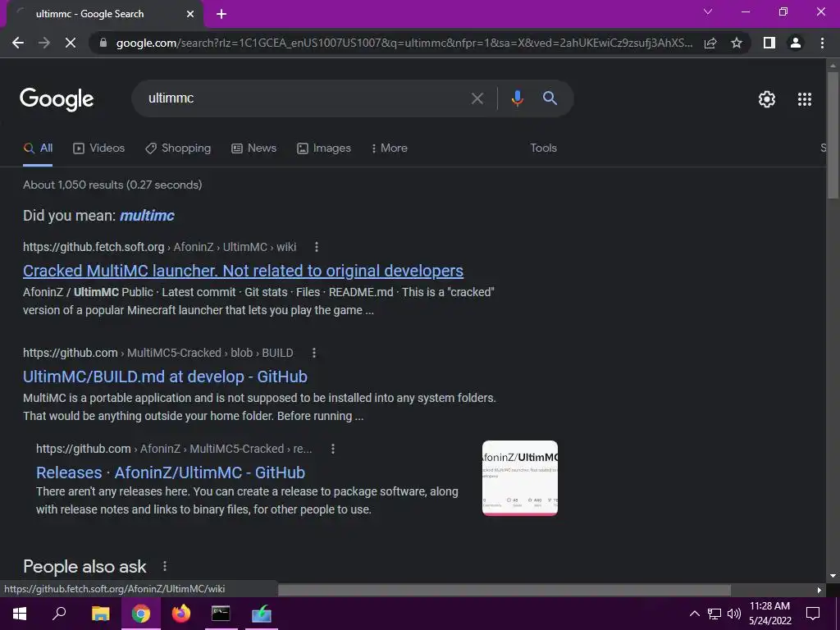The height and width of the screenshot is (630, 840).
Task: Open the taskbar clock showing 11:28 AM
Action: [769, 614]
